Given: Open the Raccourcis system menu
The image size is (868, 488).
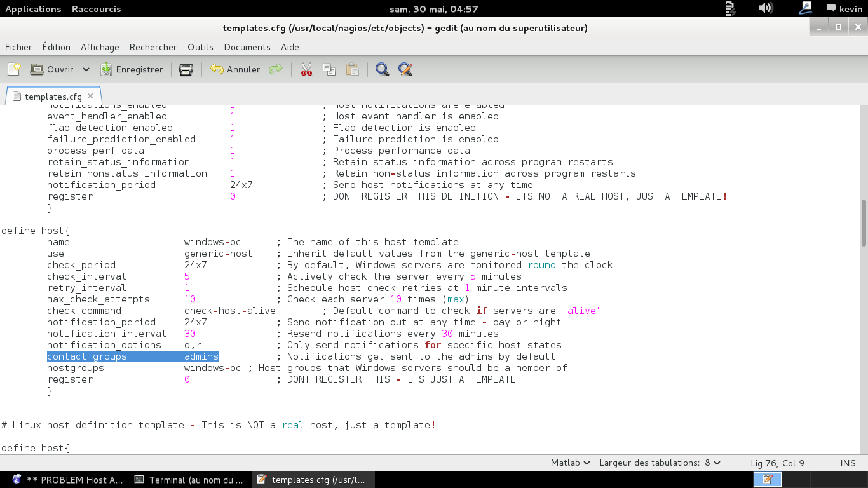Looking at the screenshot, I should [x=96, y=9].
